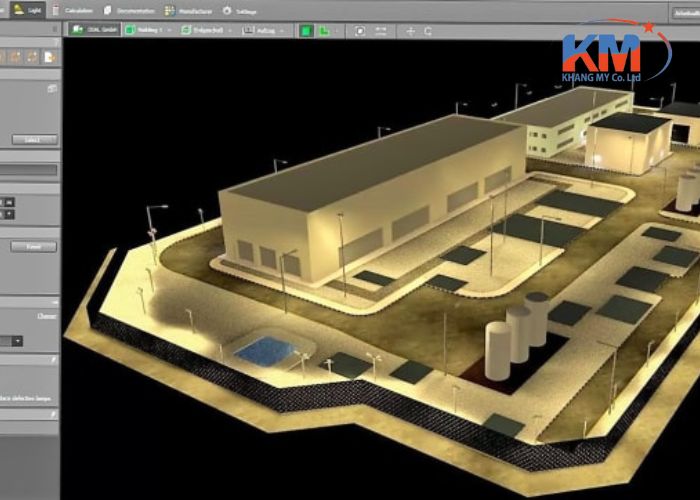Click the measure distance icon

click(381, 31)
